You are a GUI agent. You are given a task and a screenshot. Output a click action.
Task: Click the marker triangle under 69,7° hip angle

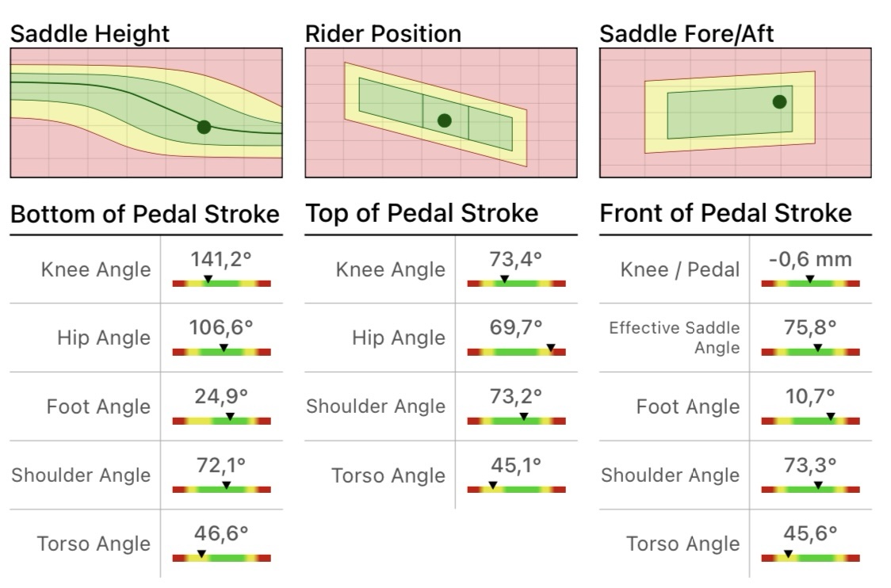pyautogui.click(x=551, y=347)
